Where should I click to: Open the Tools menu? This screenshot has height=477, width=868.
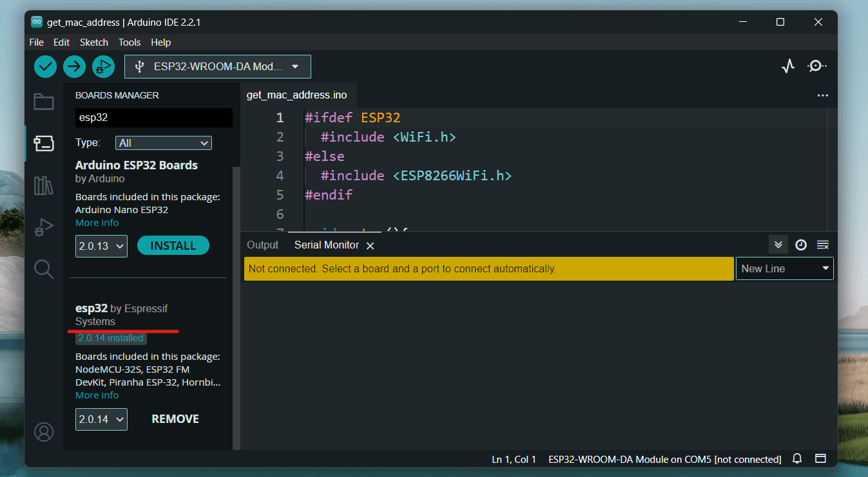pyautogui.click(x=130, y=42)
